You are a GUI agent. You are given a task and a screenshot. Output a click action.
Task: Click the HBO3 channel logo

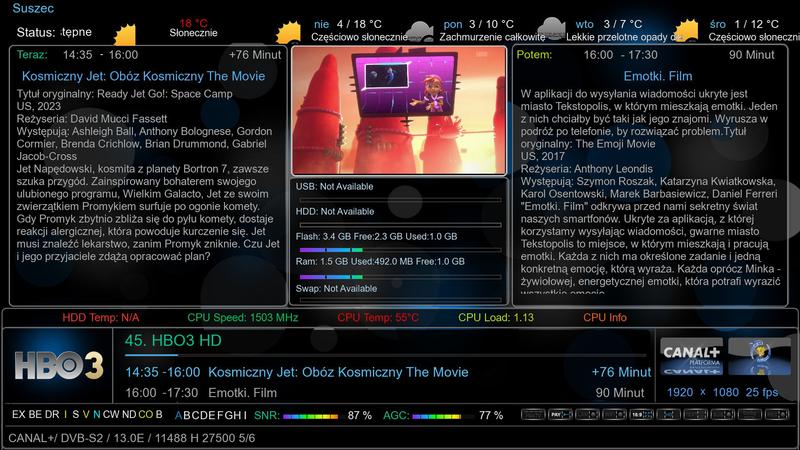coord(59,365)
